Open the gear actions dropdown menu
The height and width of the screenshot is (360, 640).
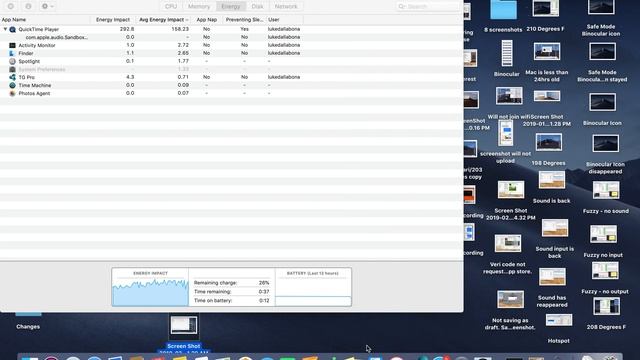pos(47,6)
